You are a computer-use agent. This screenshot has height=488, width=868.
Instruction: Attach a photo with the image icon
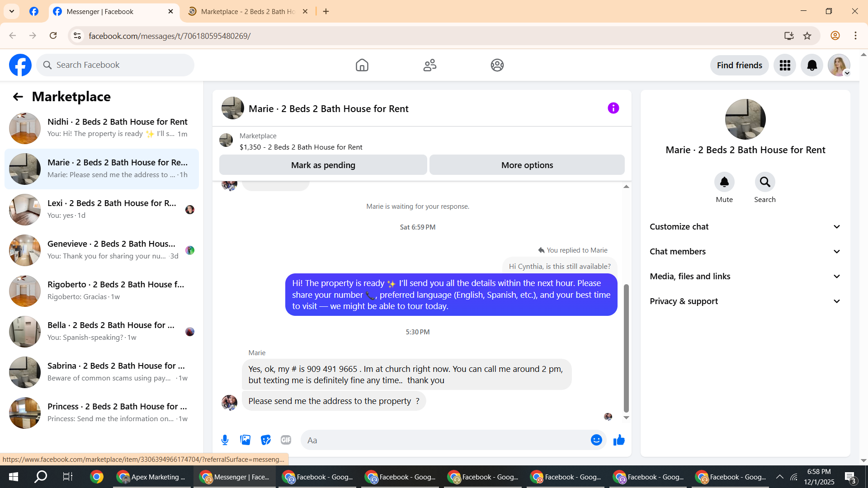[x=245, y=440]
